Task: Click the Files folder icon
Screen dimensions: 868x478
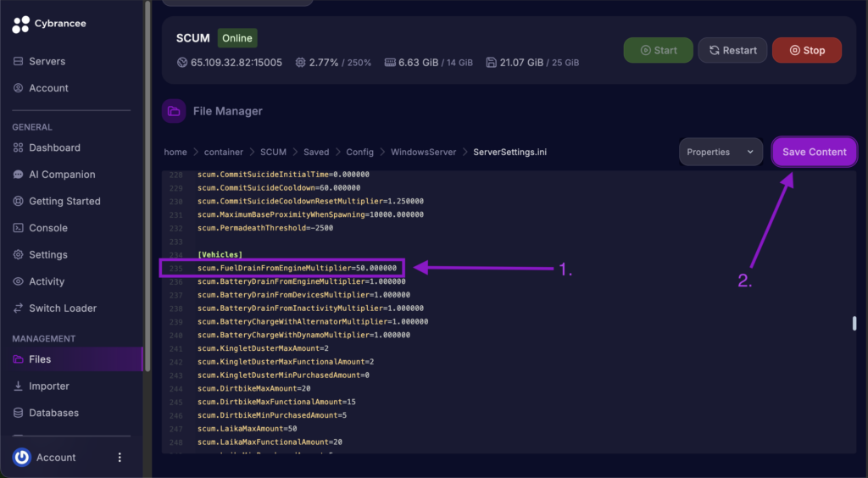Action: pos(19,359)
